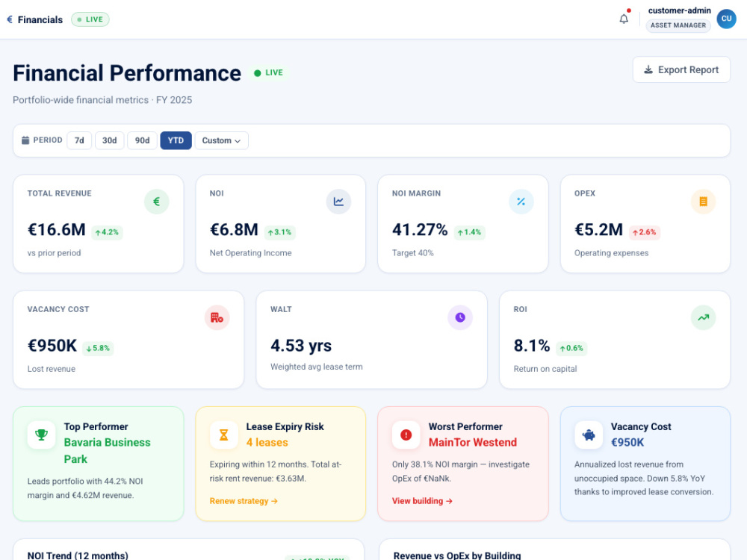Click the €950K value in Vacancy Cost KPI card
This screenshot has height=560, width=747.
coord(52,346)
